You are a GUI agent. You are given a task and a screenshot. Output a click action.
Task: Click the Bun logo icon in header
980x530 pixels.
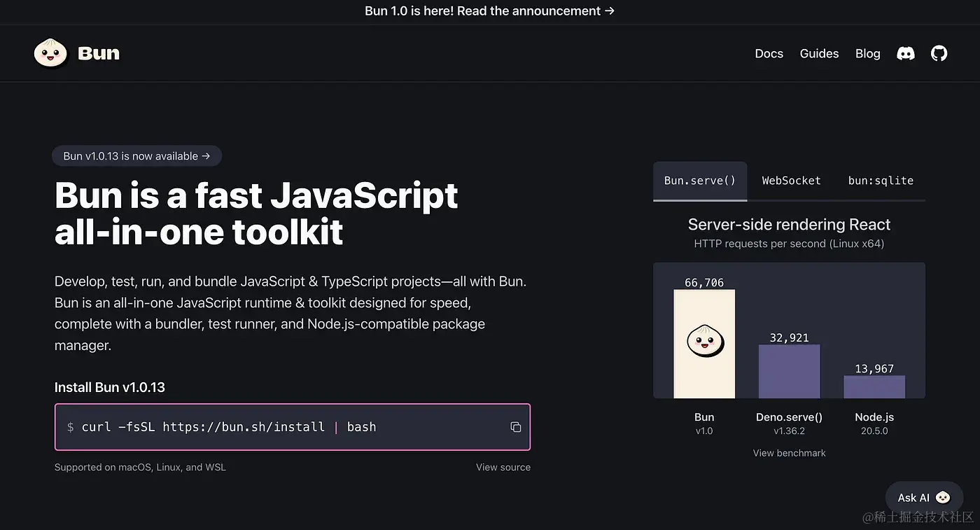50,53
